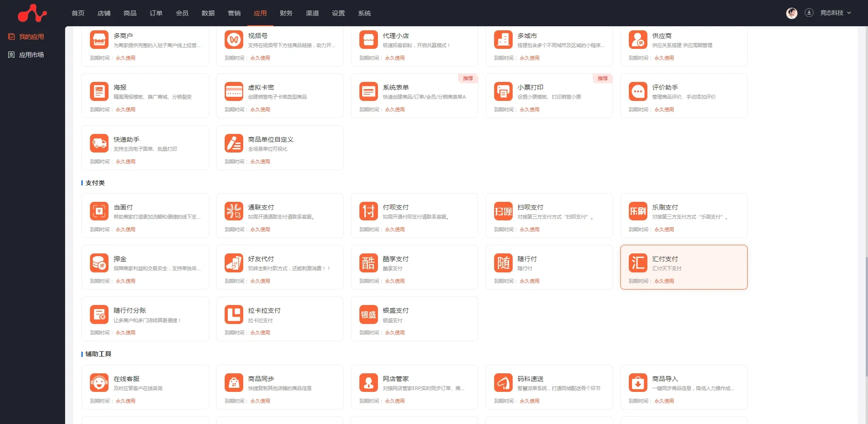Click the 商品导入 icon
The height and width of the screenshot is (424, 868).
point(638,383)
